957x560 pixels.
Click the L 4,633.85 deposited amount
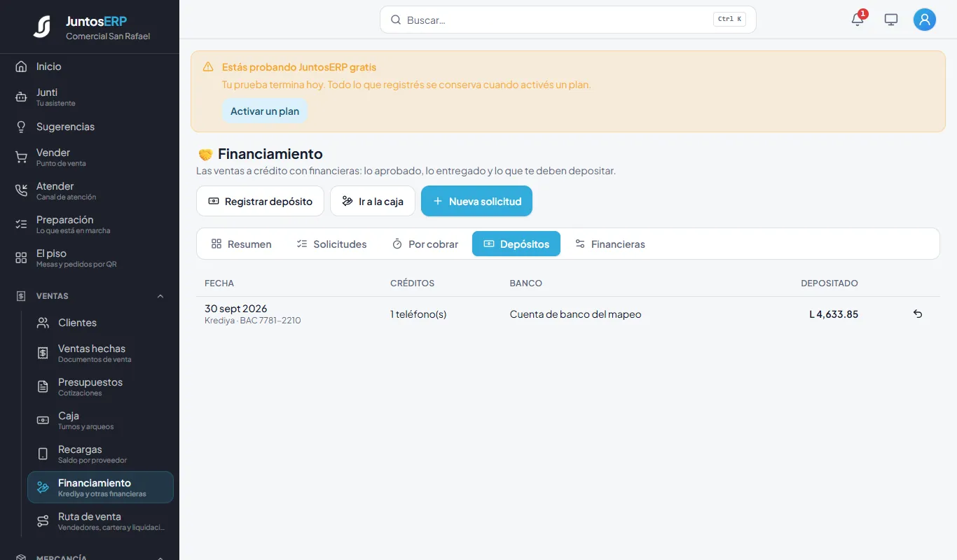(x=834, y=314)
